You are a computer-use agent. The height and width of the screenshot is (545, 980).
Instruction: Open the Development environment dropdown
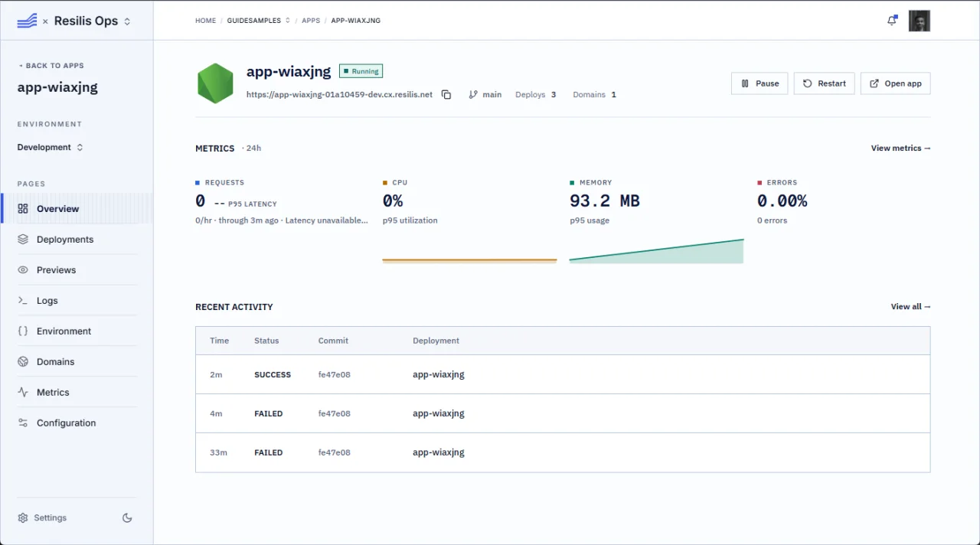click(x=51, y=147)
